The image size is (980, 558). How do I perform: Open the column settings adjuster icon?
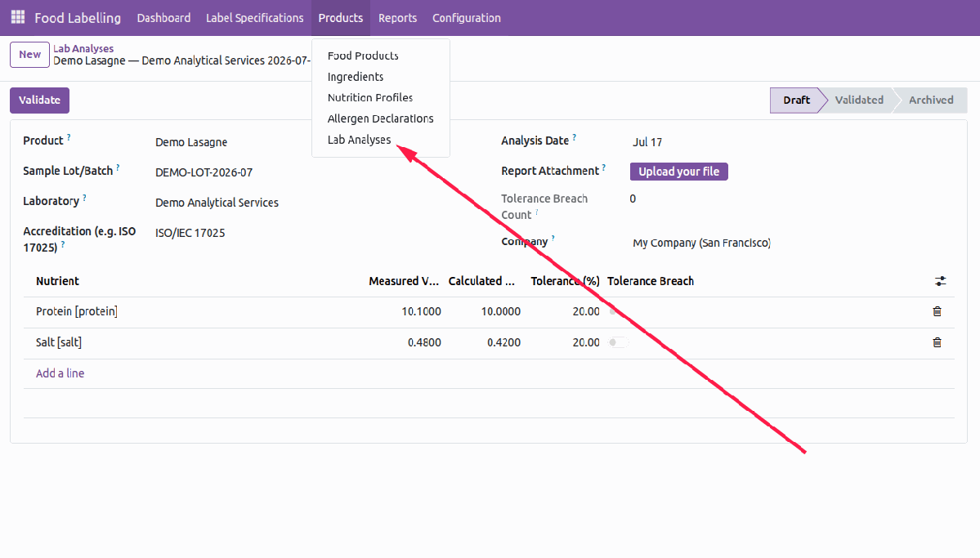click(x=940, y=281)
